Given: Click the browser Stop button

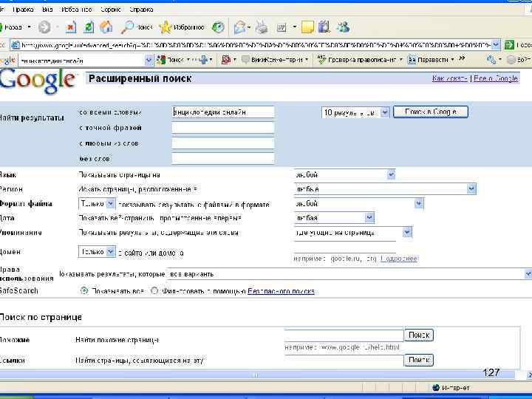Looking at the screenshot, I should [x=71, y=27].
